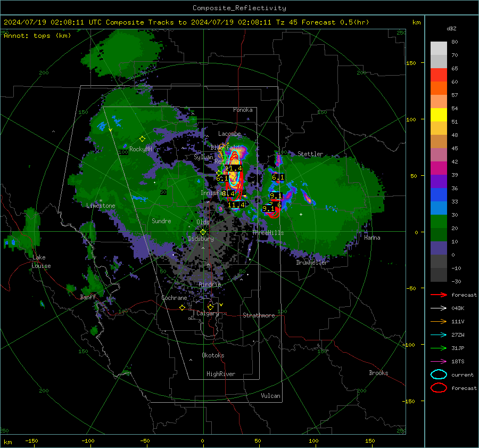The width and height of the screenshot is (479, 448).
Task: Click the Strathmore label
Action: pyautogui.click(x=259, y=315)
